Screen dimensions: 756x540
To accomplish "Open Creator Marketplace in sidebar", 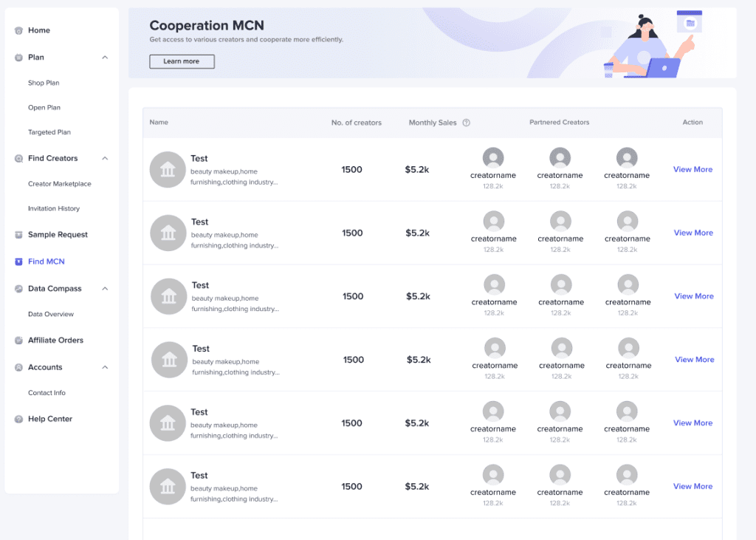I will click(x=59, y=184).
